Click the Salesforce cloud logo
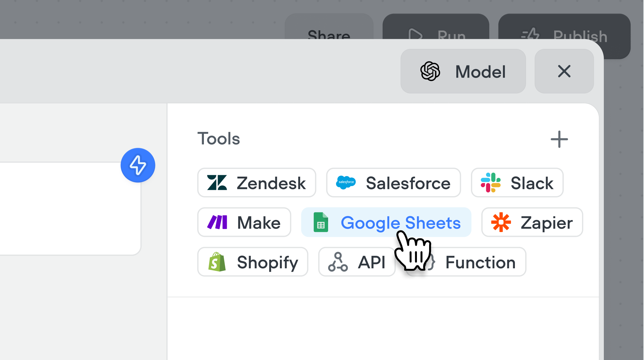This screenshot has height=360, width=644. click(346, 183)
